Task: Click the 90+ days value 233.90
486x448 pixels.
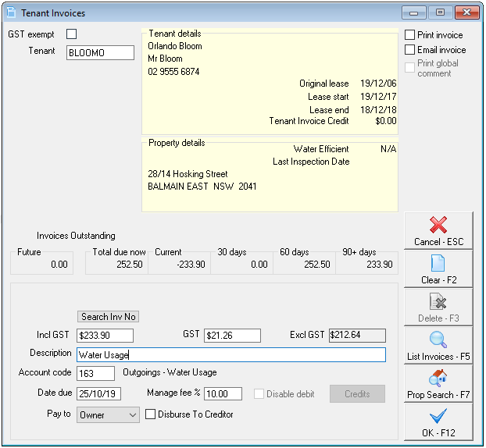Action: pos(380,265)
